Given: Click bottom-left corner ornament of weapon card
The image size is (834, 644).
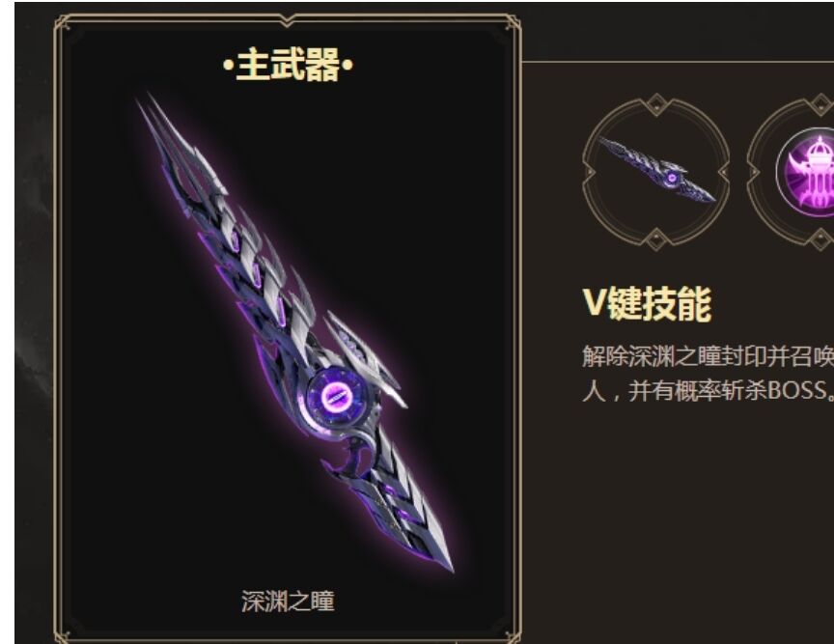Looking at the screenshot, I should pyautogui.click(x=64, y=635).
